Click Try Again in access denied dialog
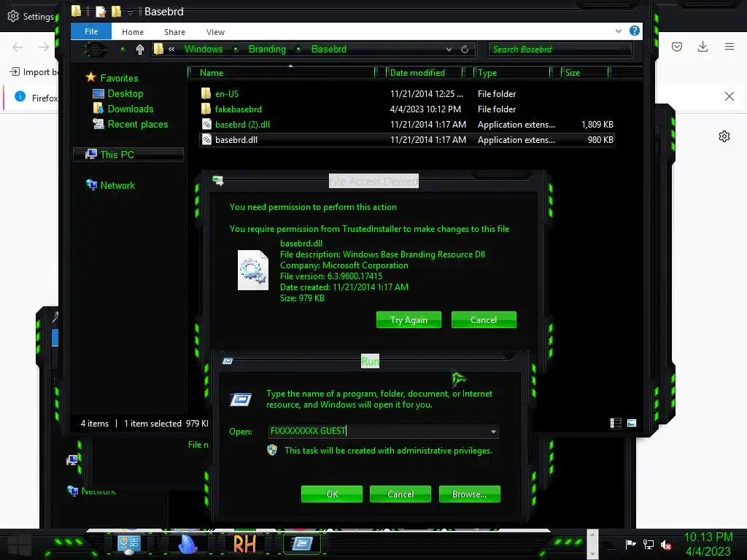Image resolution: width=747 pixels, height=560 pixels. [409, 319]
